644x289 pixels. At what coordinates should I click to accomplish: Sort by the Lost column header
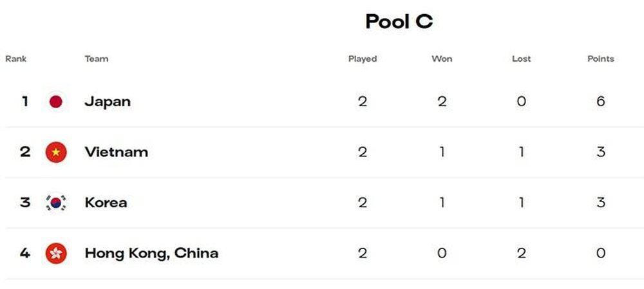coord(521,59)
